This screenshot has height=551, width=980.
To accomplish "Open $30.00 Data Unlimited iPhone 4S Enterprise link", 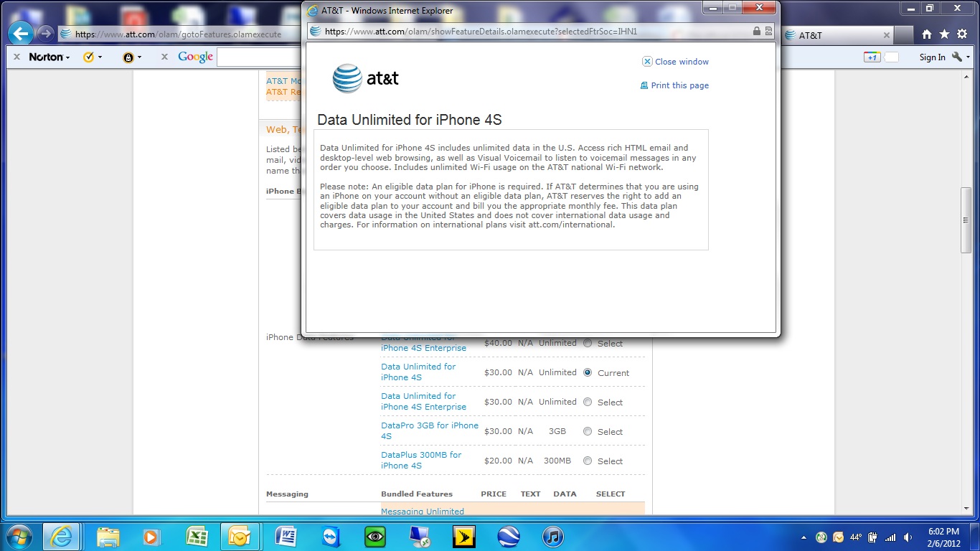I will point(423,401).
